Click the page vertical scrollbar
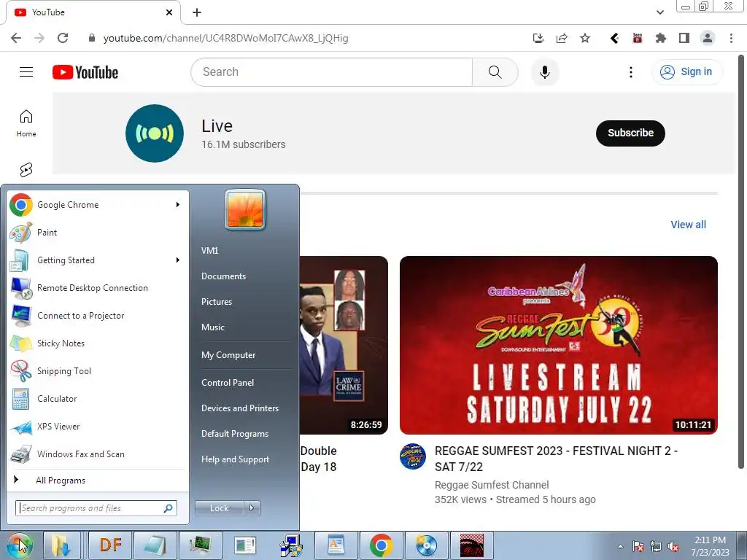This screenshot has width=747, height=560. point(741,262)
